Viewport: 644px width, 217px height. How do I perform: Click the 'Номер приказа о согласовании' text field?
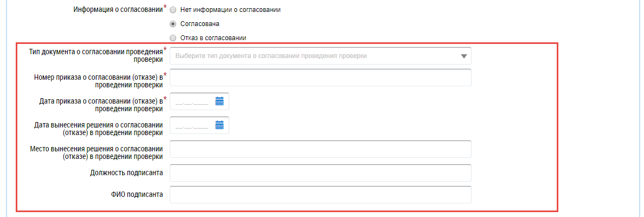(x=320, y=78)
